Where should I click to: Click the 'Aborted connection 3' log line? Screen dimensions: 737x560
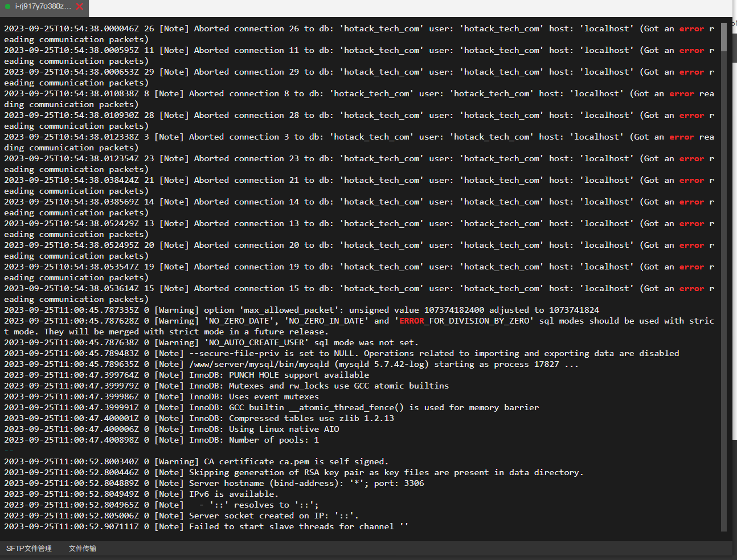359,142
